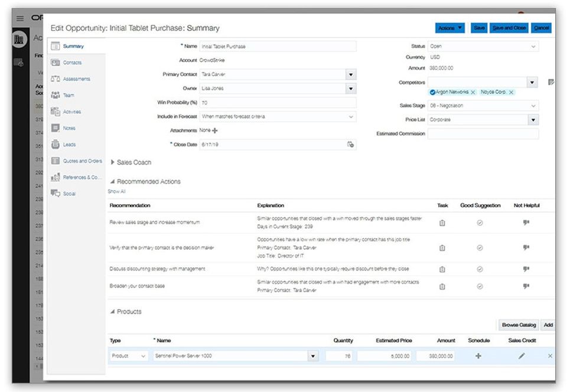This screenshot has width=567, height=392.
Task: Click the Quotes and Orders icon
Action: (x=56, y=161)
